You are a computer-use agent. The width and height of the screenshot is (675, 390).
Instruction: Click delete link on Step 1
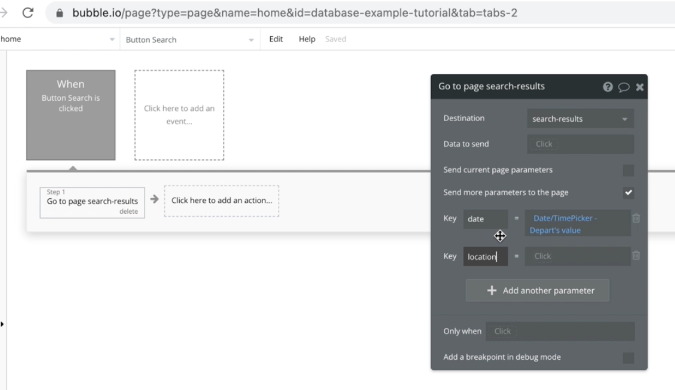point(129,211)
